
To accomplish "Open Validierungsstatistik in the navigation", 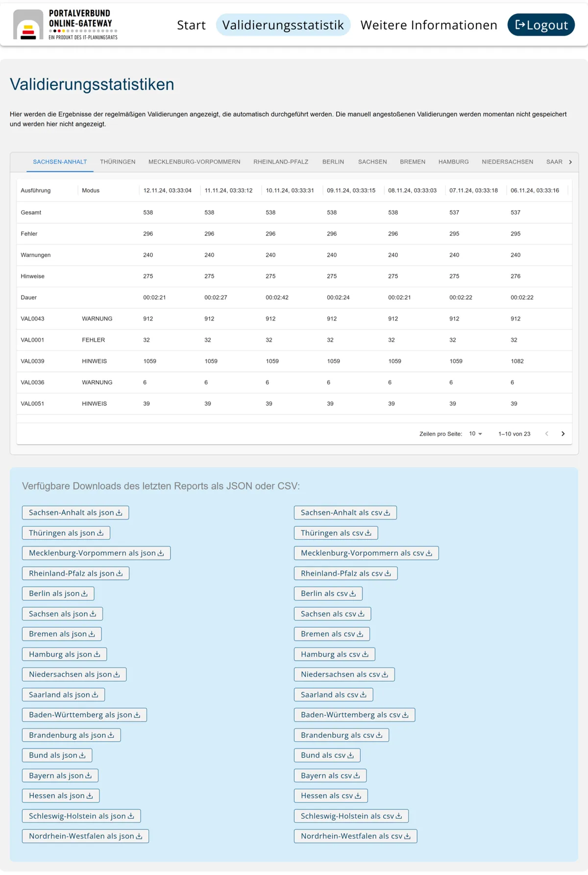I will (283, 25).
